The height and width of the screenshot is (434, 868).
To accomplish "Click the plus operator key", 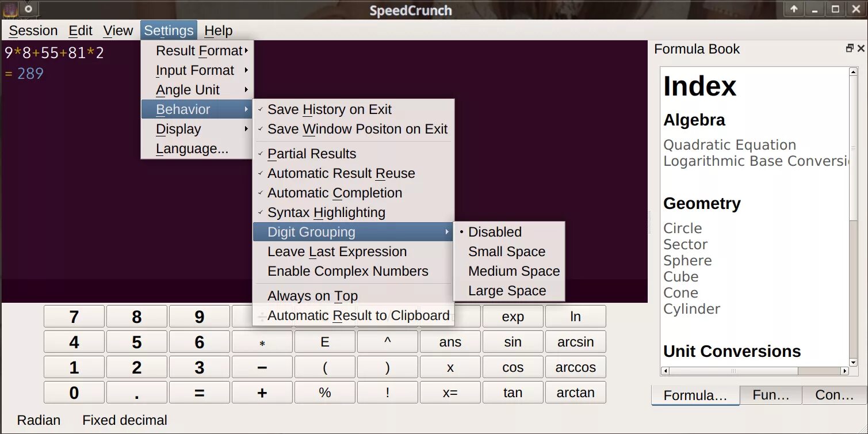I will coord(262,393).
